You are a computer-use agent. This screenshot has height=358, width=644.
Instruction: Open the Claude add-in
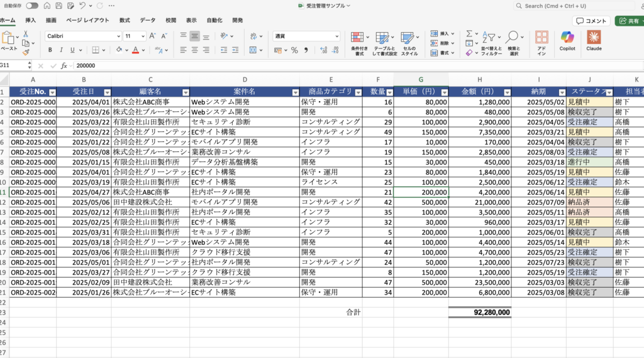[594, 38]
